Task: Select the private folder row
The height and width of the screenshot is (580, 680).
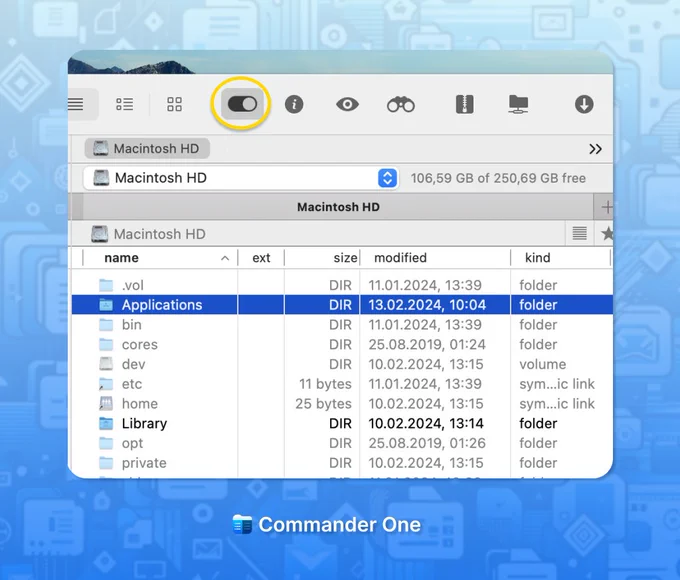Action: tap(342, 463)
